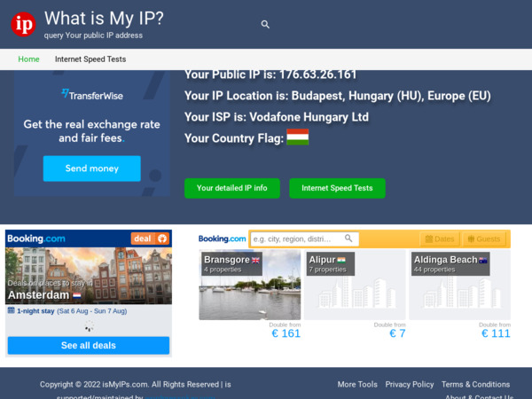Image resolution: width=532 pixels, height=399 pixels.
Task: Click the 44 properties label under Aldinga Beach
Action: (434, 270)
